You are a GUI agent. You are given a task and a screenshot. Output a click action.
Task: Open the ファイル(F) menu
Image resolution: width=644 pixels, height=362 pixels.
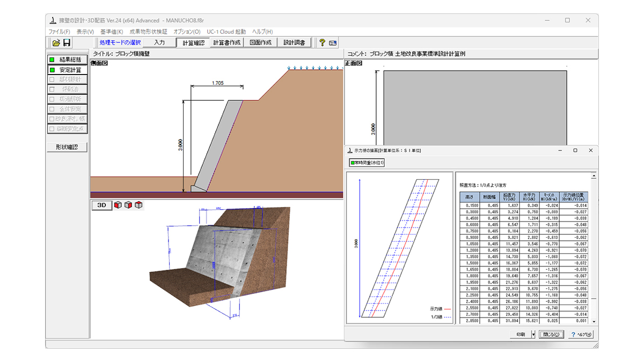(x=60, y=32)
